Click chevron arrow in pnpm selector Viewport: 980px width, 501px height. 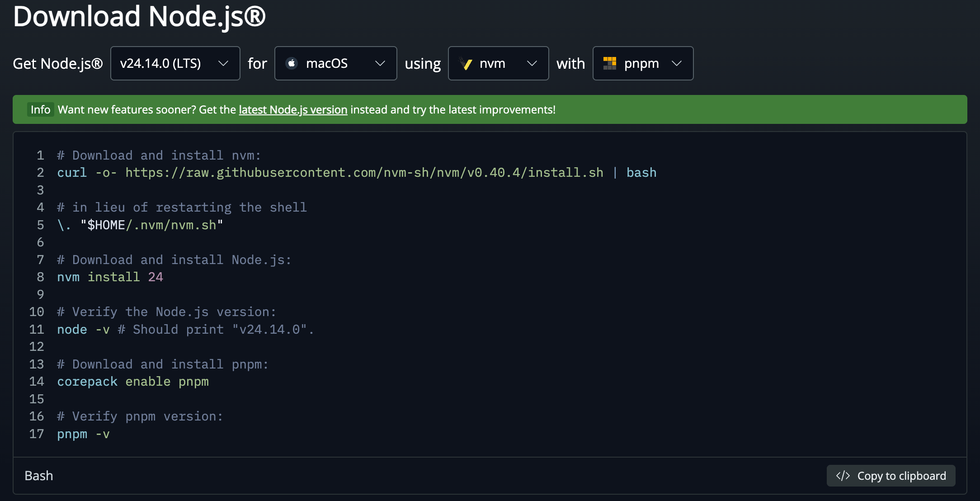pos(677,63)
